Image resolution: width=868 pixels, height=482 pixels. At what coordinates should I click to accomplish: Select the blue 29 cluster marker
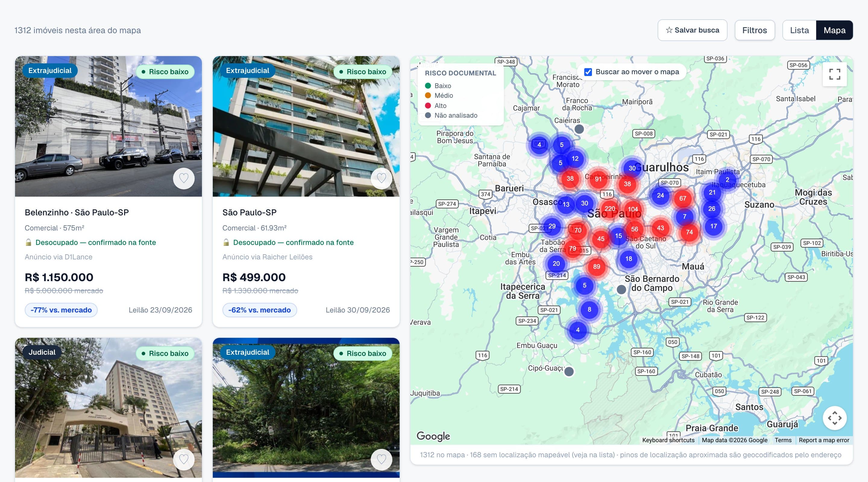pos(552,226)
